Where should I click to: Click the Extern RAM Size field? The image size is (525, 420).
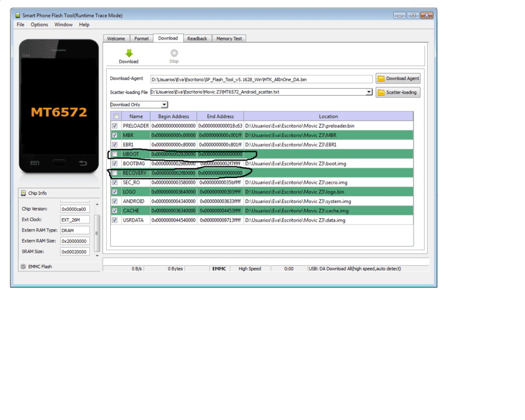pos(75,241)
